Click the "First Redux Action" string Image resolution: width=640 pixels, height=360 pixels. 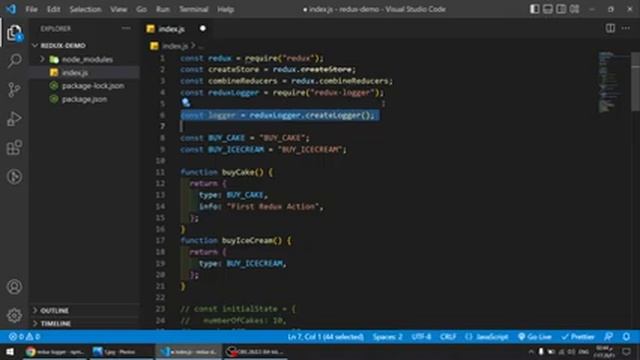pos(273,207)
